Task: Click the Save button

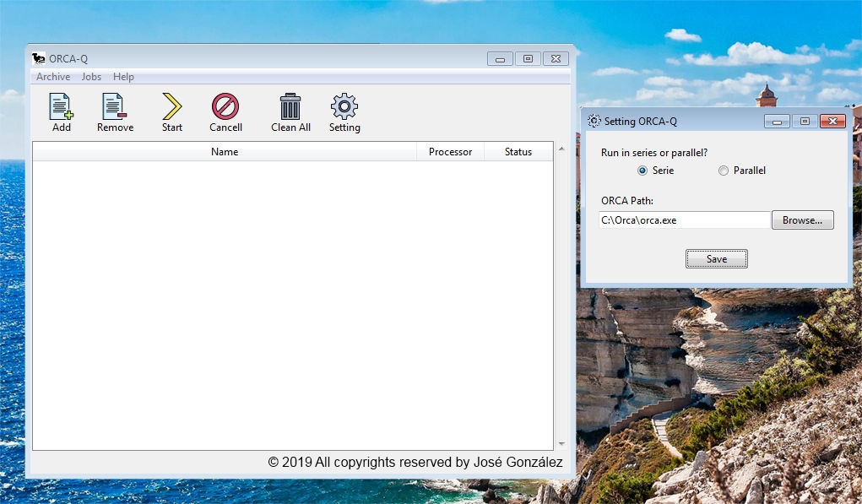Action: [x=717, y=259]
